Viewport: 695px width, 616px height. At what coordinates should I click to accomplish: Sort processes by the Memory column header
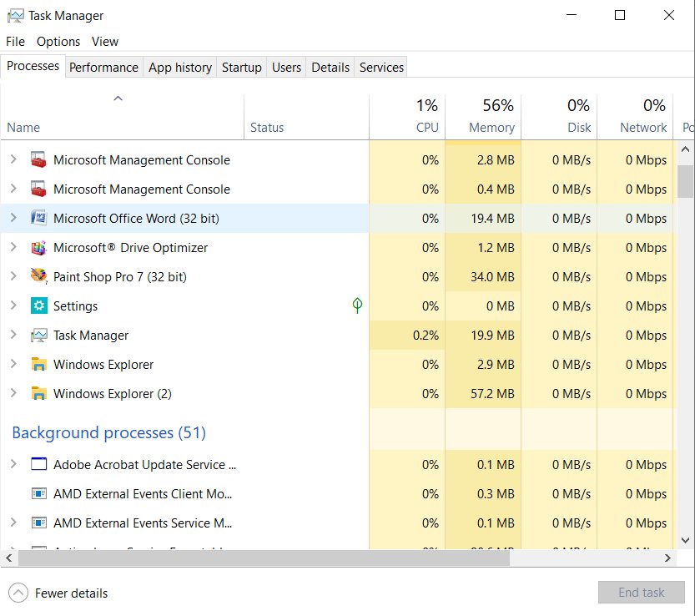(x=483, y=117)
